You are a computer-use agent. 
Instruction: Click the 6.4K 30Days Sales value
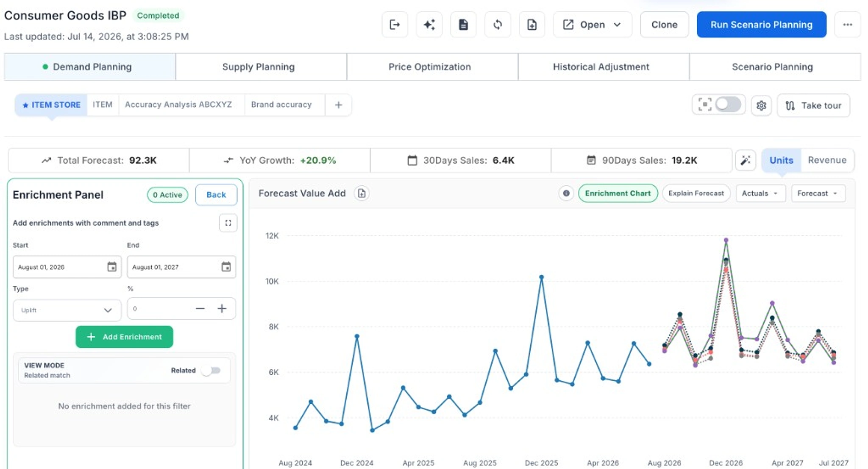(x=504, y=160)
